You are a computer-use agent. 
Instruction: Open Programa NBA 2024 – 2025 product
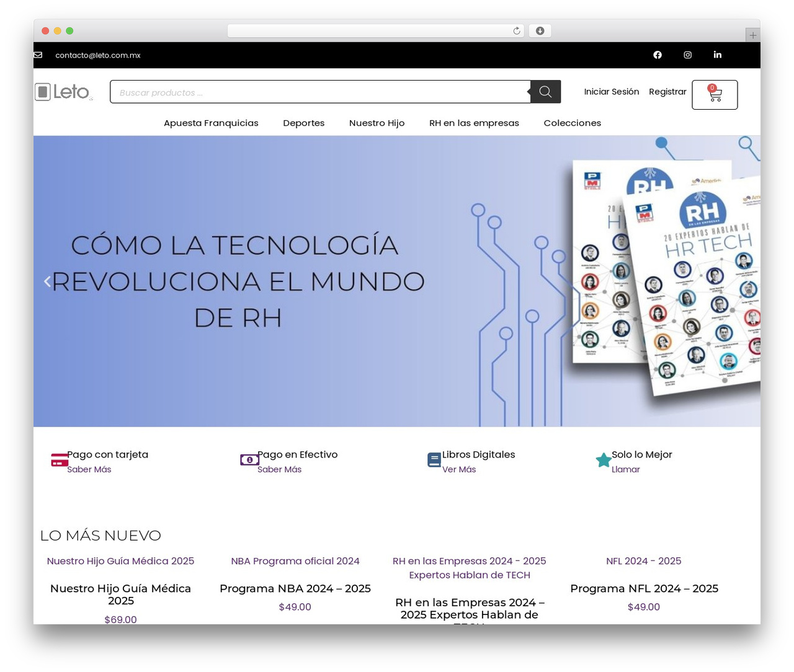tap(295, 588)
